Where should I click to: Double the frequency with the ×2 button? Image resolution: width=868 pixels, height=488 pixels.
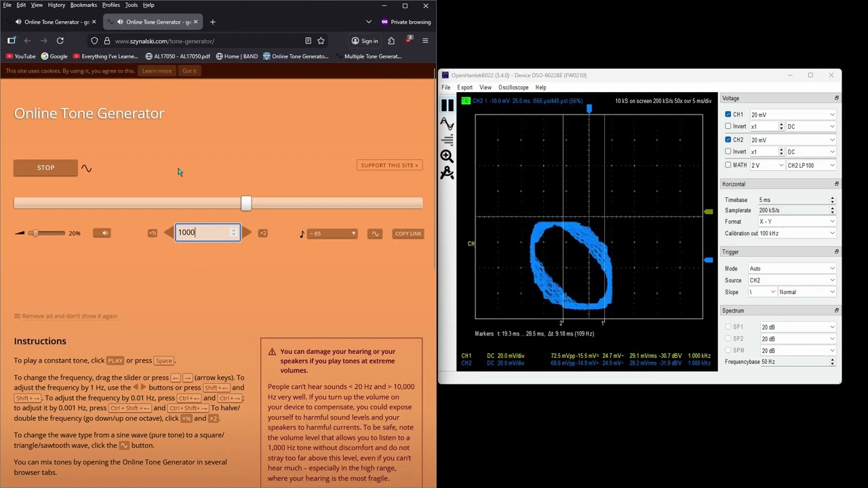coord(262,233)
